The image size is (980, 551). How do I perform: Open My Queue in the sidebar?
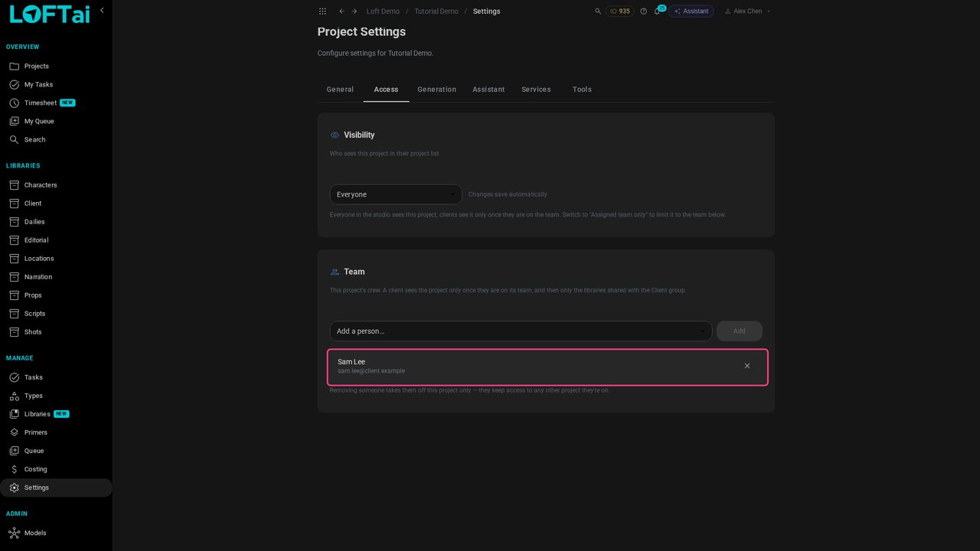(56, 122)
